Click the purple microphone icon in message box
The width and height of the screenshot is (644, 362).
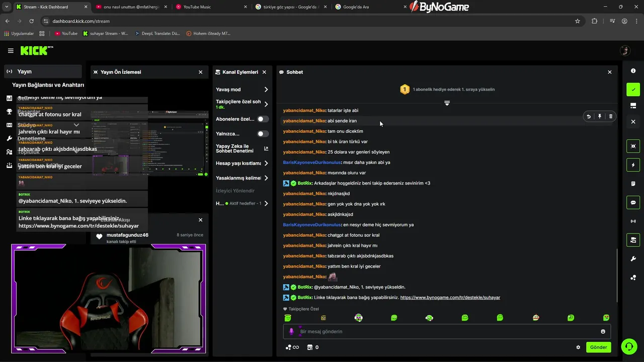[291, 331]
